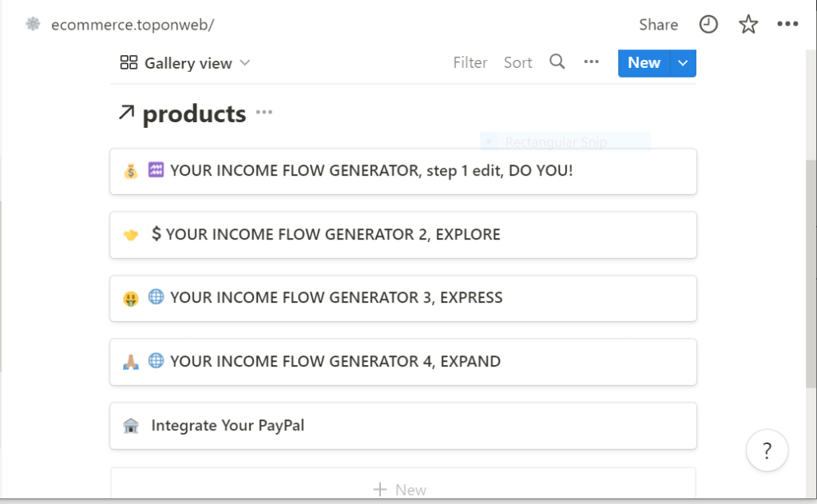This screenshot has height=504, width=817.
Task: Open the Filter menu
Action: tap(470, 63)
